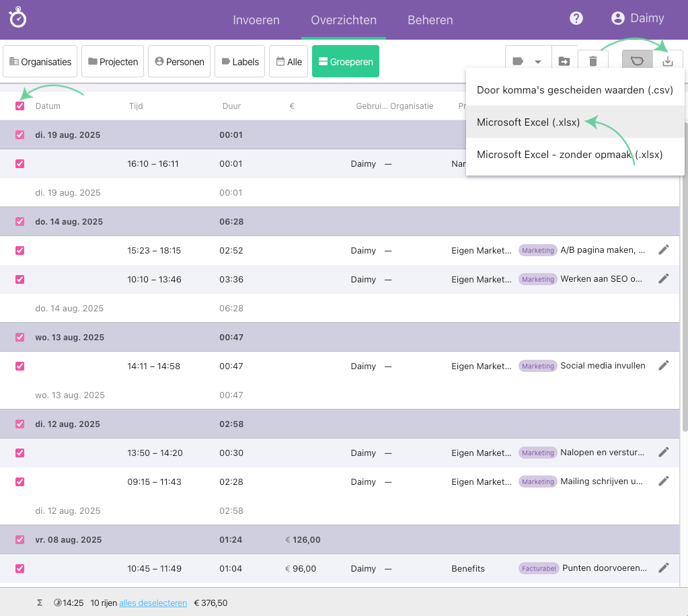Open the label assignment dropdown arrow
This screenshot has width=688, height=616.
point(537,62)
